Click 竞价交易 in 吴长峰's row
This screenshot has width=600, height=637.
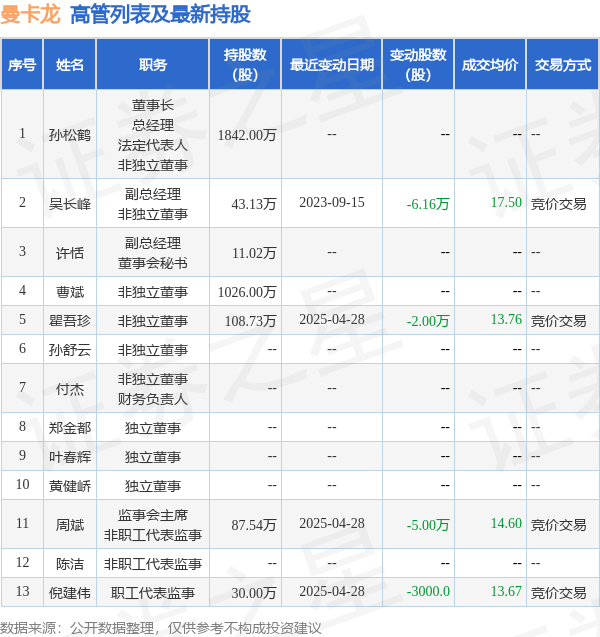tap(559, 204)
